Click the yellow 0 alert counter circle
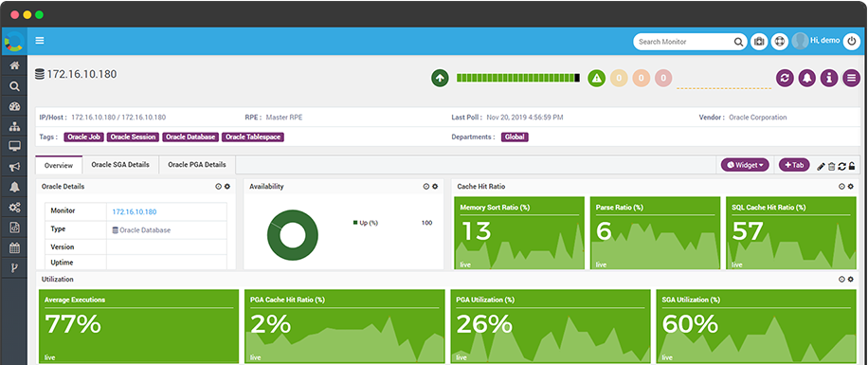Screen dimensions: 868x365 pyautogui.click(x=619, y=78)
